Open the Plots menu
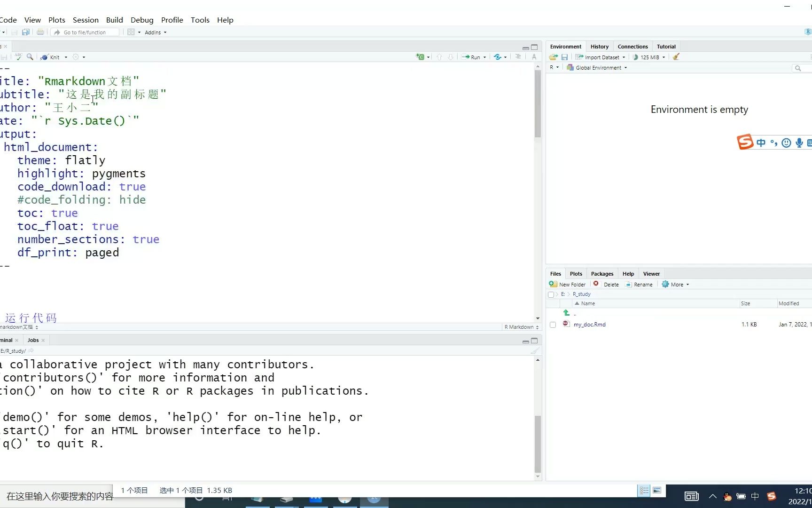This screenshot has width=812, height=508. coord(57,20)
